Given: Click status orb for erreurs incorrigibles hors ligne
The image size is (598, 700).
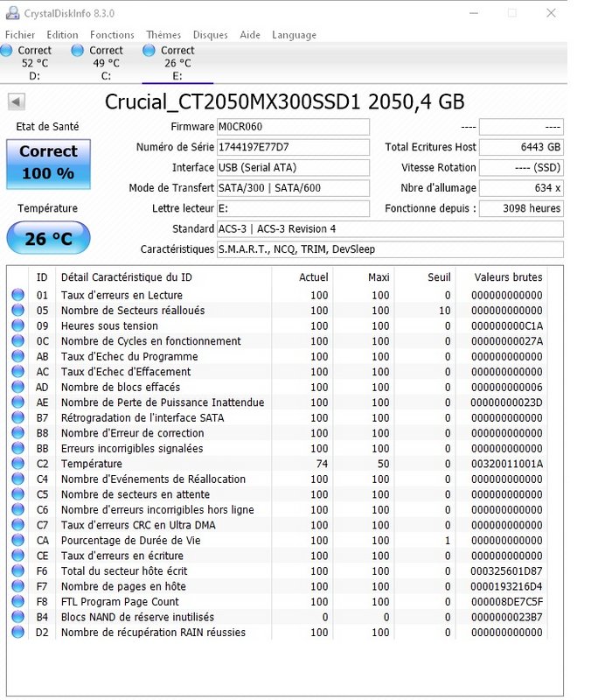Looking at the screenshot, I should coord(17,510).
